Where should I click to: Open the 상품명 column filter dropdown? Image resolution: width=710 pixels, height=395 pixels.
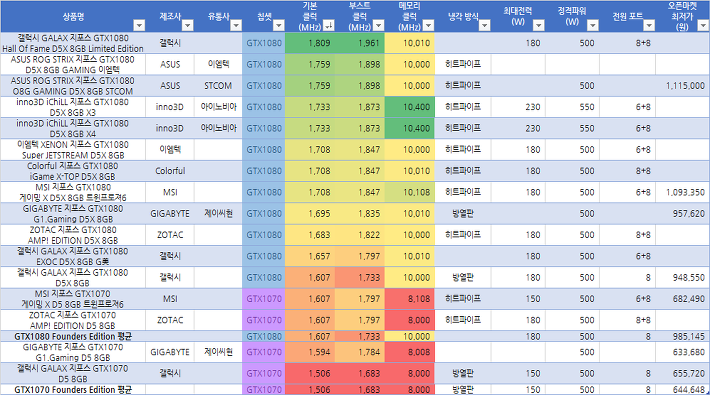tap(139, 25)
